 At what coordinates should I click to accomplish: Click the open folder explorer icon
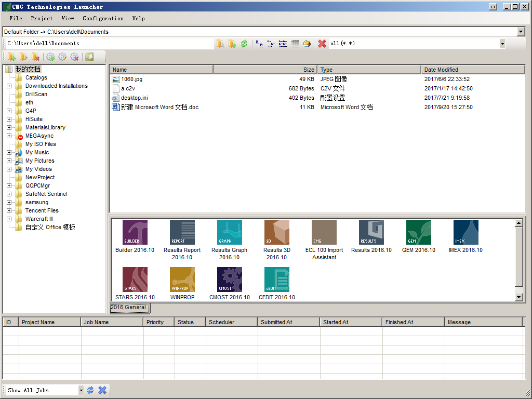tap(307, 44)
